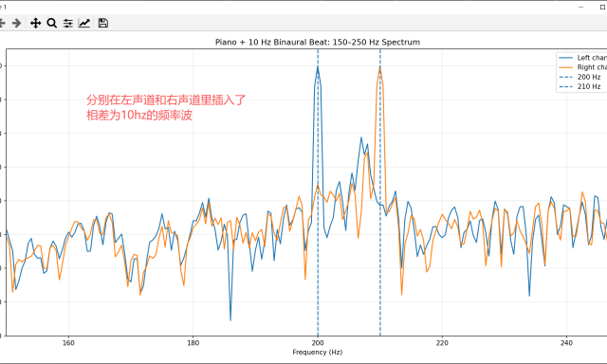This screenshot has width=607, height=364.
Task: Go back to previous view arrow
Action: pyautogui.click(x=2, y=23)
